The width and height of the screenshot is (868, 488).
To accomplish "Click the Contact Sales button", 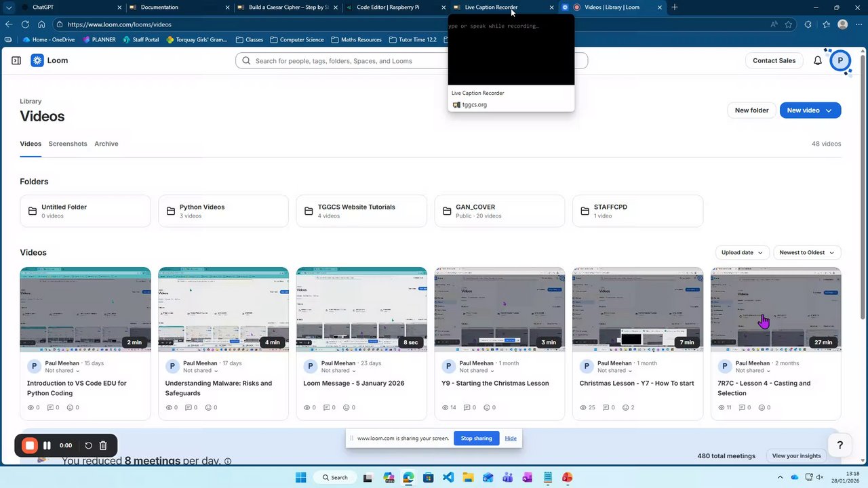I will point(774,60).
